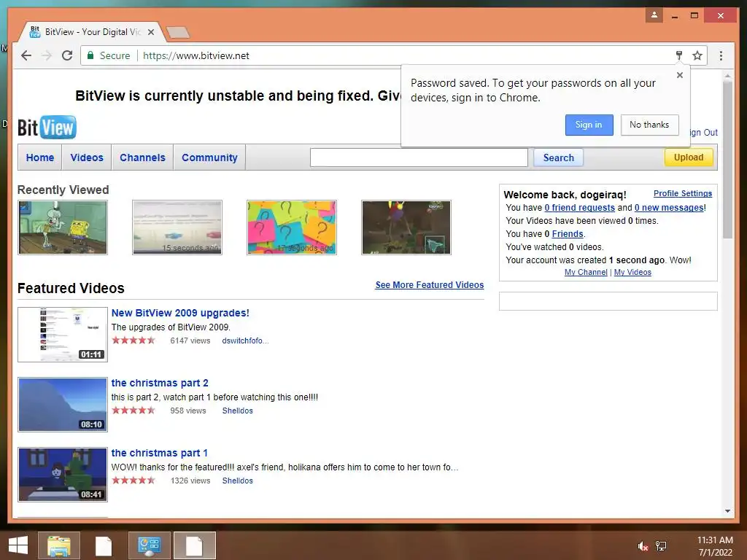Click the star rating for christmas part 2
Image resolution: width=747 pixels, height=560 pixels.
(x=133, y=410)
